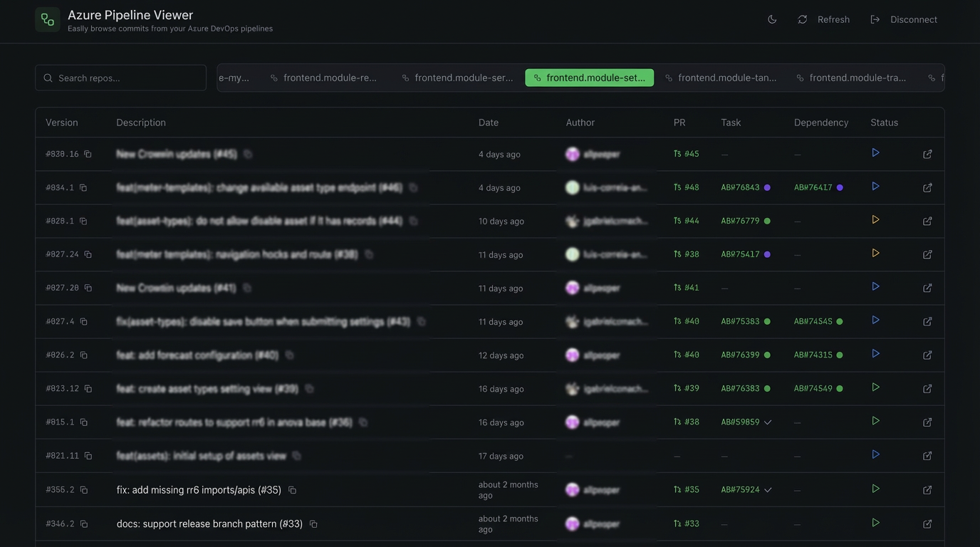The height and width of the screenshot is (547, 980).
Task: Copy version number #030.16
Action: coord(86,153)
